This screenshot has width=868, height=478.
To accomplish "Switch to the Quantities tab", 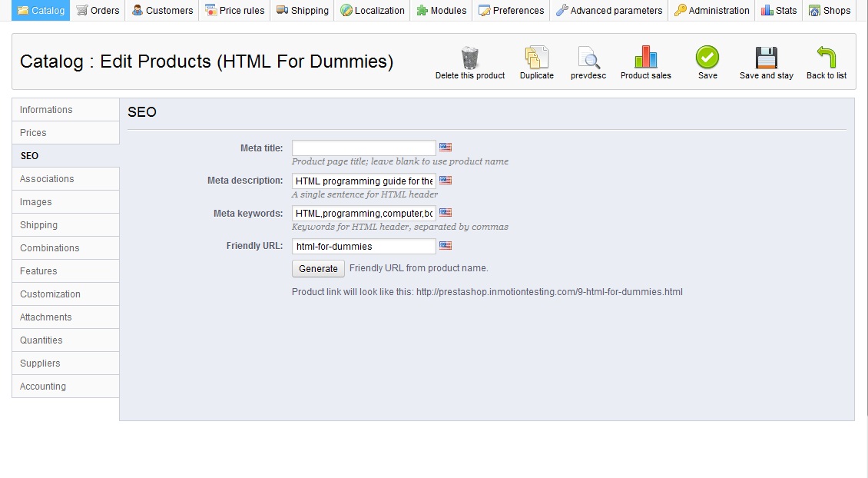I will tap(65, 340).
